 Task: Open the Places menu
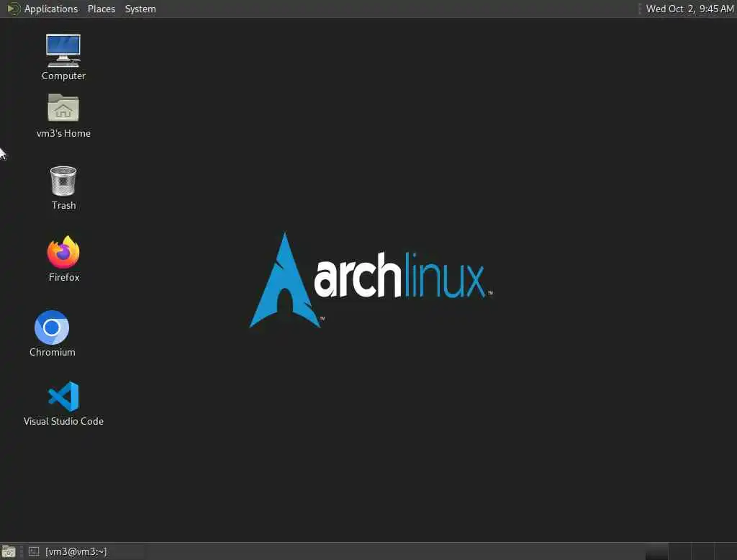[x=101, y=9]
